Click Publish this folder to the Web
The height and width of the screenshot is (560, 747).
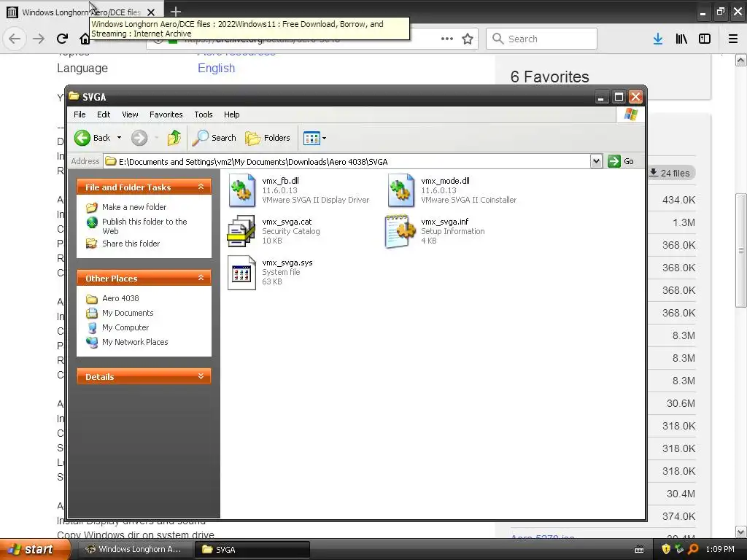tap(144, 226)
